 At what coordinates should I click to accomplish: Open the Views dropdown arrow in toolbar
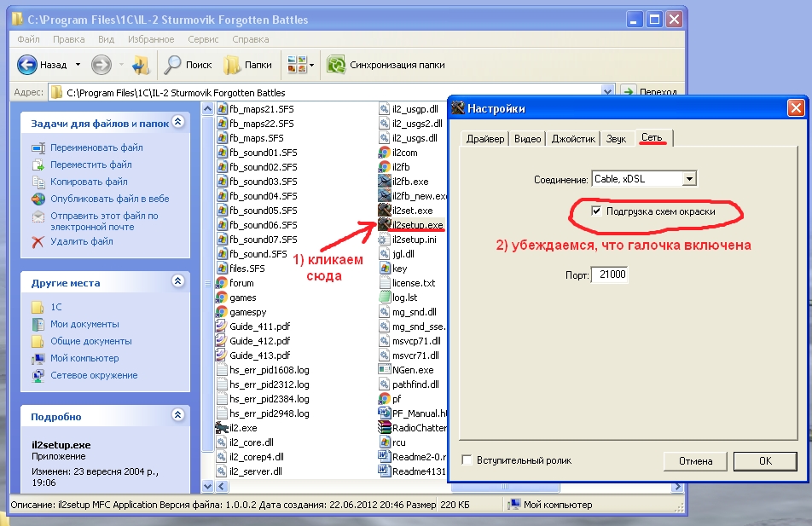pos(311,66)
